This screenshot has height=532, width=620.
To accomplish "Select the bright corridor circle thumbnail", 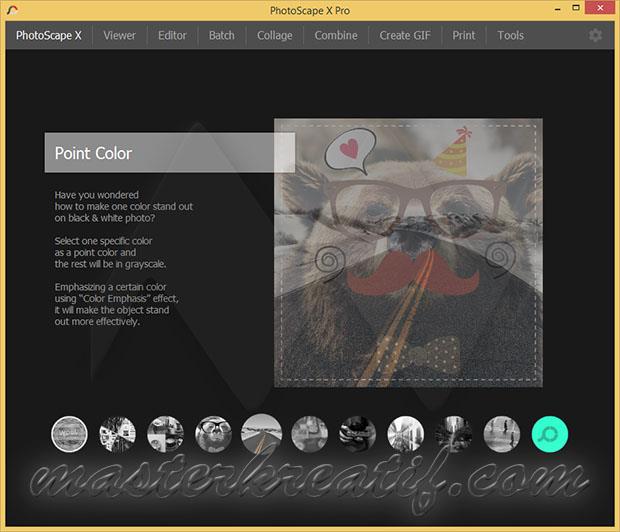I will [x=406, y=434].
